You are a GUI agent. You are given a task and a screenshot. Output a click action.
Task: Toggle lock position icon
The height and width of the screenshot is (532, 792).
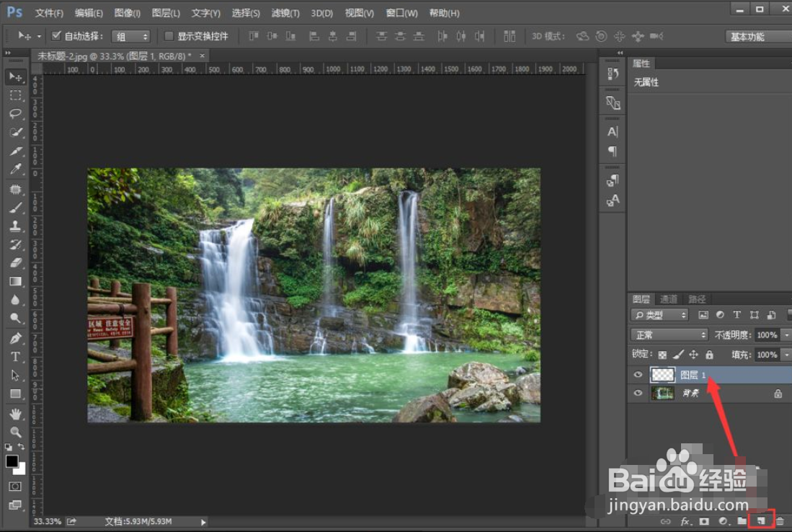pos(693,355)
